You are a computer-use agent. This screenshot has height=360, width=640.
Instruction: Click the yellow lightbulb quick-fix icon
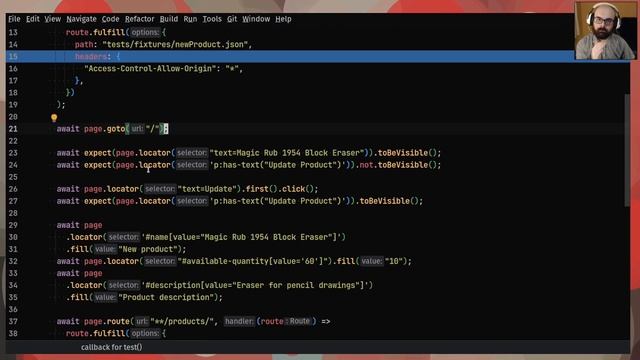[x=54, y=118]
